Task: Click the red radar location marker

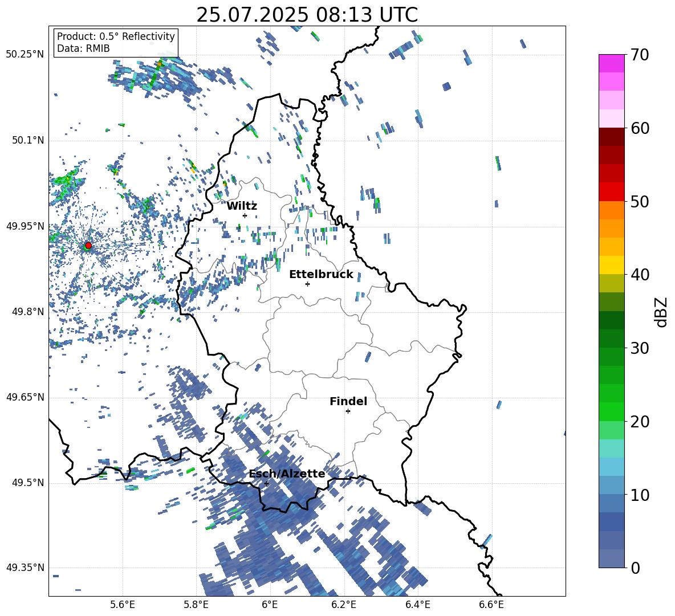Action: pos(88,246)
